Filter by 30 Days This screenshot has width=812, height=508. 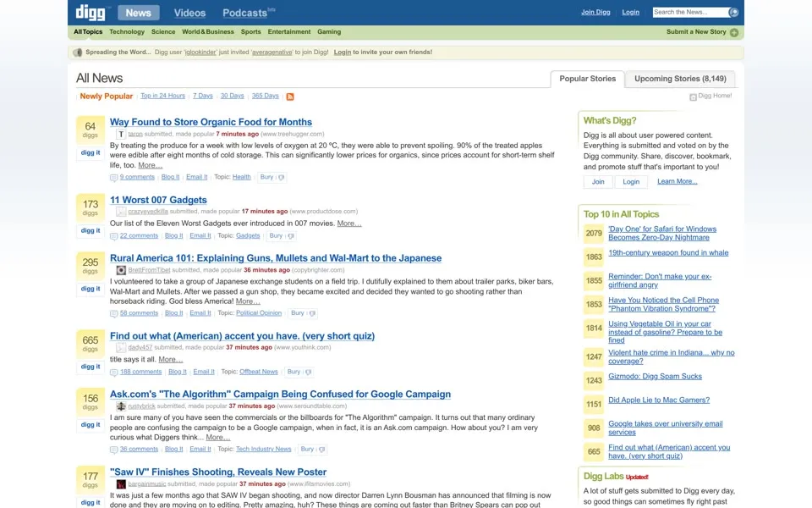coord(232,96)
